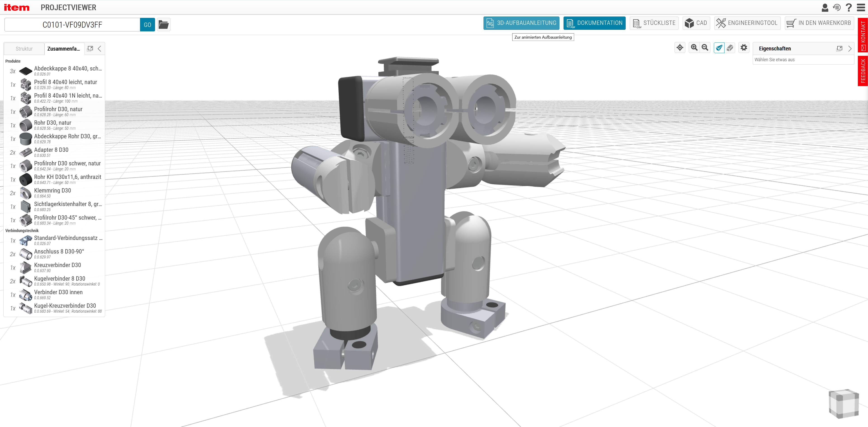Viewport: 868px width, 427px height.
Task: Click the 3D-AUFBAUANLEITUNG button
Action: click(521, 23)
